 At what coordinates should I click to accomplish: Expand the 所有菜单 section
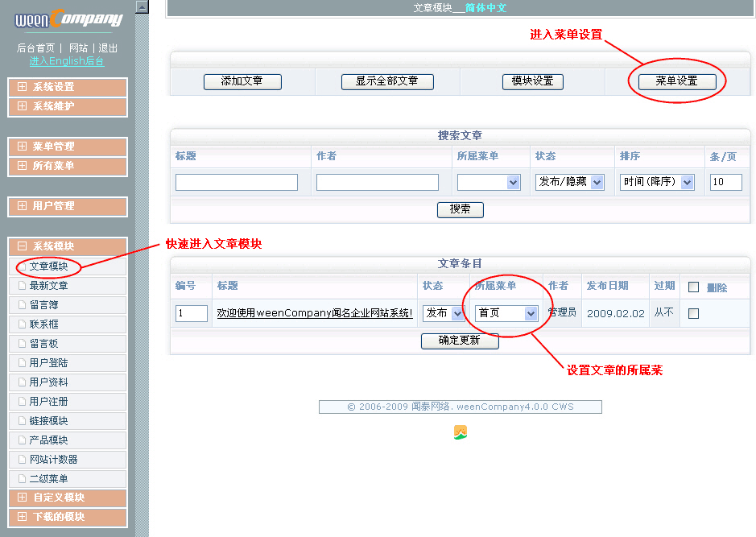[x=68, y=166]
